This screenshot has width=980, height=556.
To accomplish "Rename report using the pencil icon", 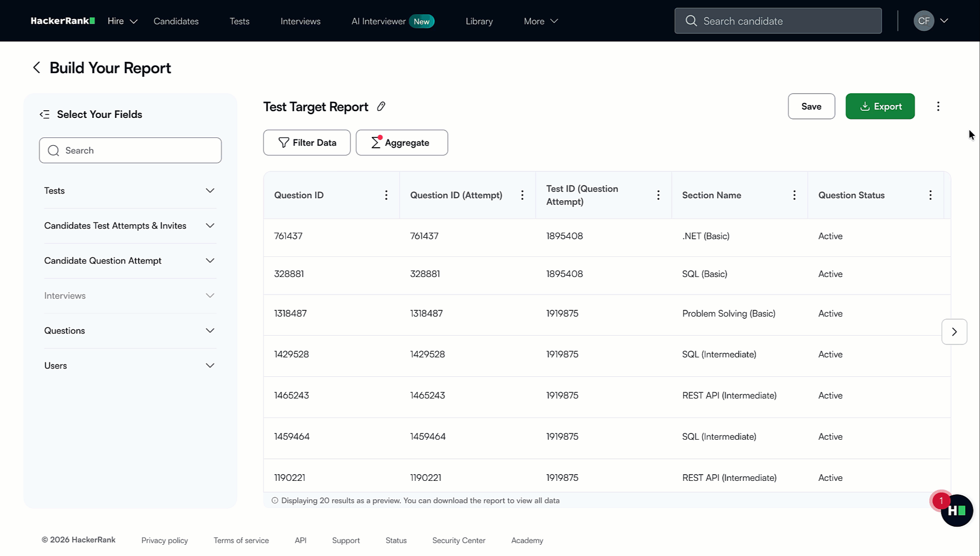I will (x=381, y=106).
